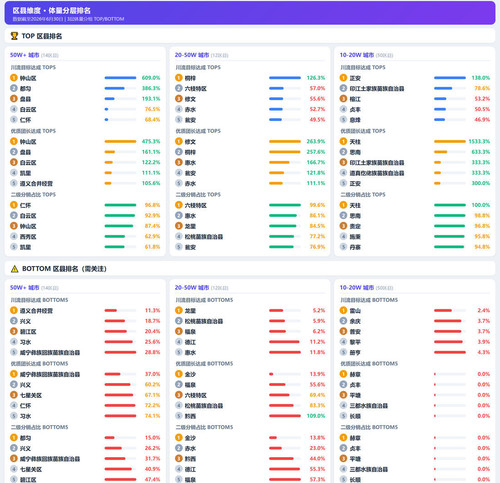
Task: Click the 3.9% value
Action: click(484, 342)
